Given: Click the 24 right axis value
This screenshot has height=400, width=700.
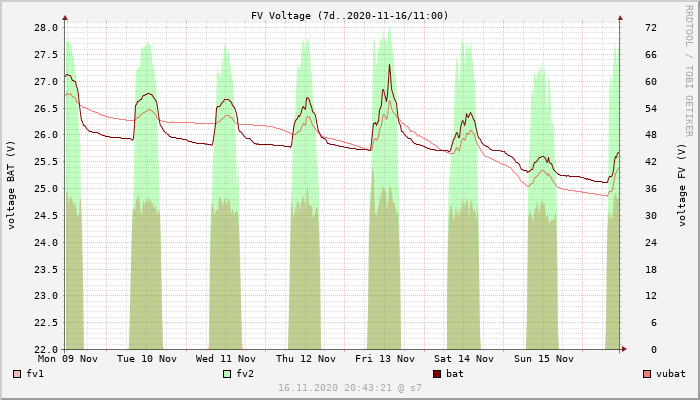Looking at the screenshot, I should (x=651, y=242).
